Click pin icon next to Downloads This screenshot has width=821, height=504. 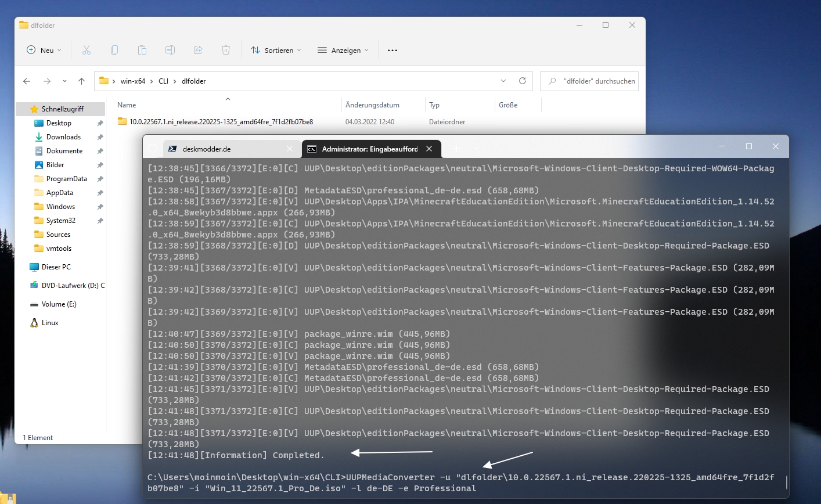tap(100, 137)
